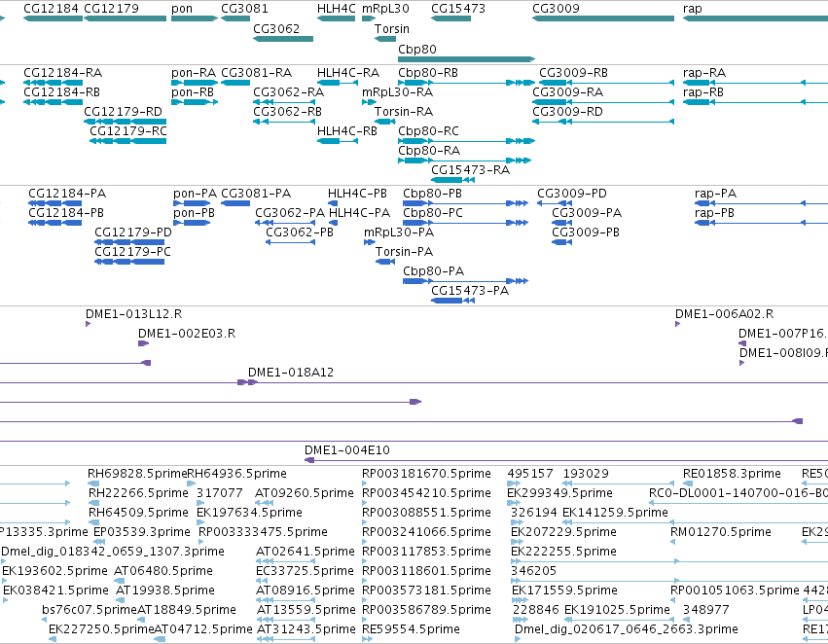Click the mRpL30 gene label
This screenshot has height=644, width=828.
tap(385, 9)
